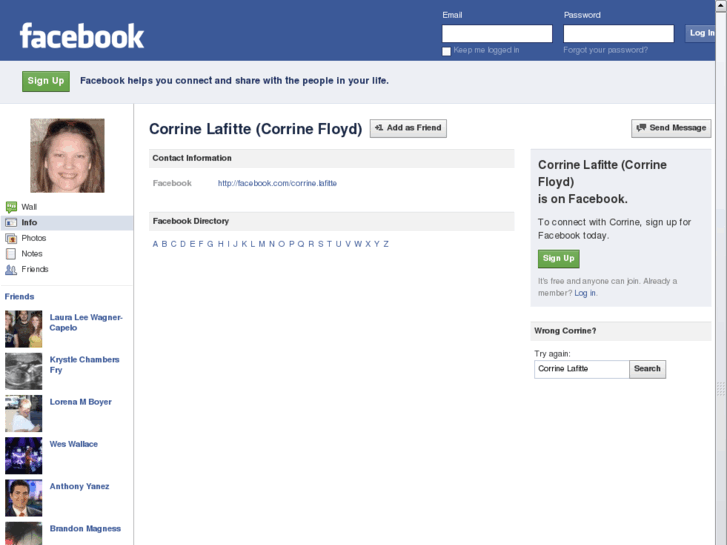727x545 pixels.
Task: Click Laura Lee Wagner-Capelo thumbnail
Action: [x=24, y=329]
